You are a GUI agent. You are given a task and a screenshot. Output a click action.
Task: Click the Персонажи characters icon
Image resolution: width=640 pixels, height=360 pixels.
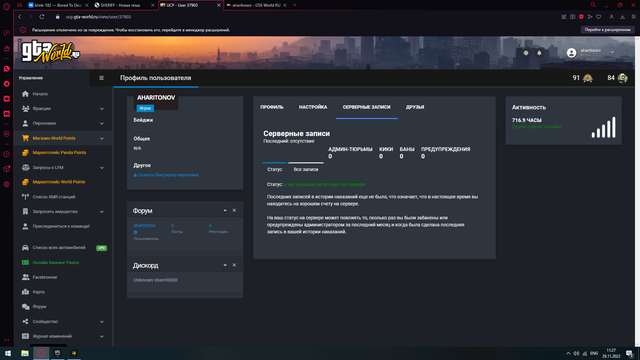[25, 123]
